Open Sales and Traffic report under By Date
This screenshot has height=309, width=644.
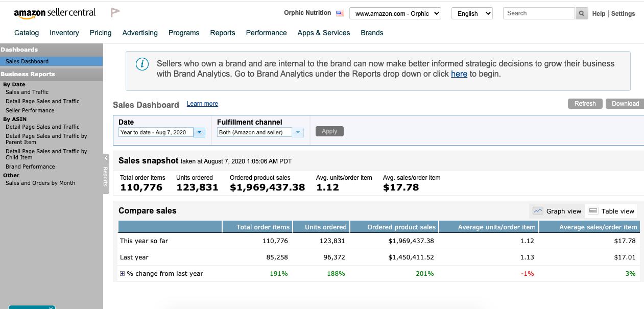click(27, 92)
